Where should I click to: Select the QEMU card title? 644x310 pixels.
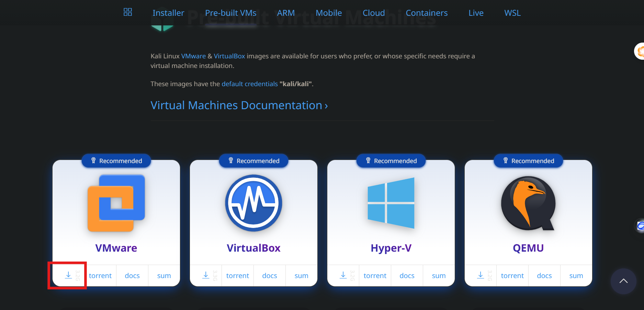tap(528, 248)
